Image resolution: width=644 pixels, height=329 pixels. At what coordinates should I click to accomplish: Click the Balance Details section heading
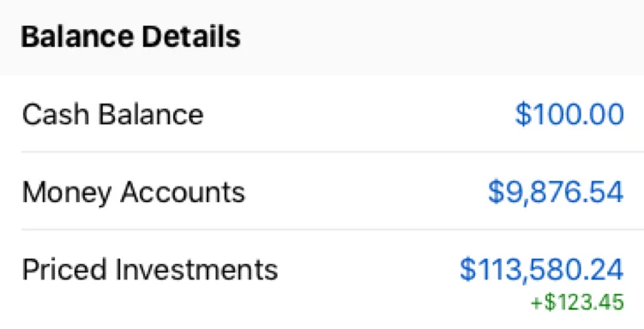pyautogui.click(x=130, y=37)
